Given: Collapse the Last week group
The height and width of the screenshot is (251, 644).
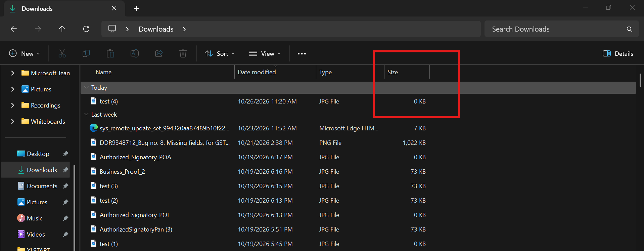Looking at the screenshot, I should 86,114.
